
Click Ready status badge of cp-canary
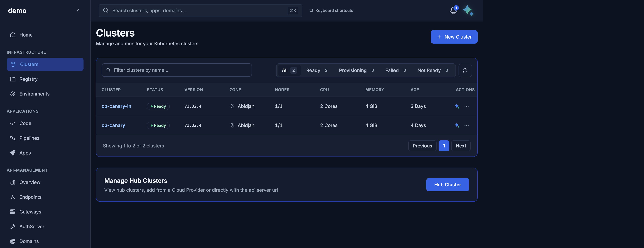(158, 125)
